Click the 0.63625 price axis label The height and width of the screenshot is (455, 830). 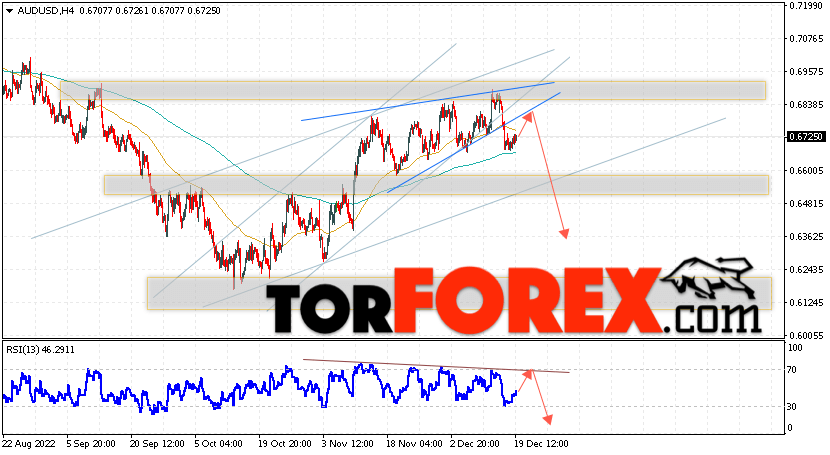pos(806,236)
